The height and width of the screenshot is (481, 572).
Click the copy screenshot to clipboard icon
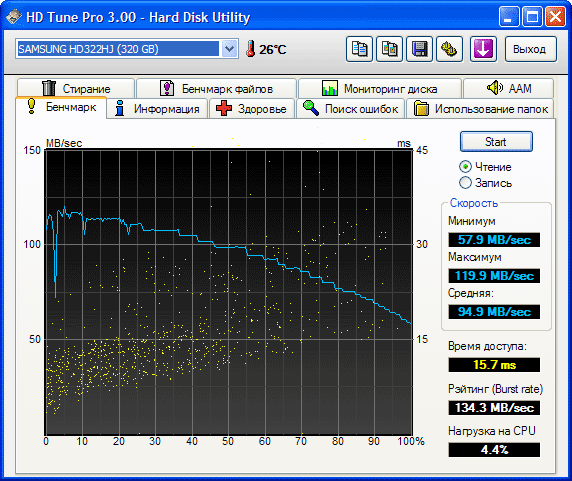389,49
